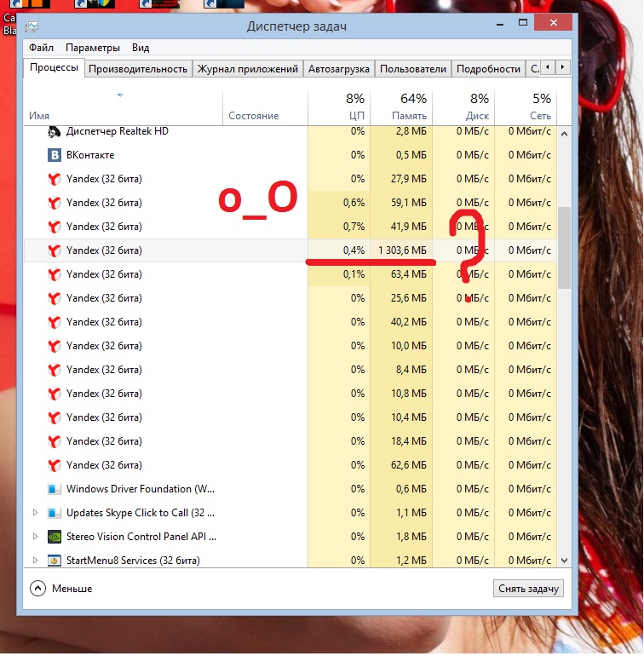Click the Windows Driver Foundation process icon
The width and height of the screenshot is (644, 656).
[54, 489]
